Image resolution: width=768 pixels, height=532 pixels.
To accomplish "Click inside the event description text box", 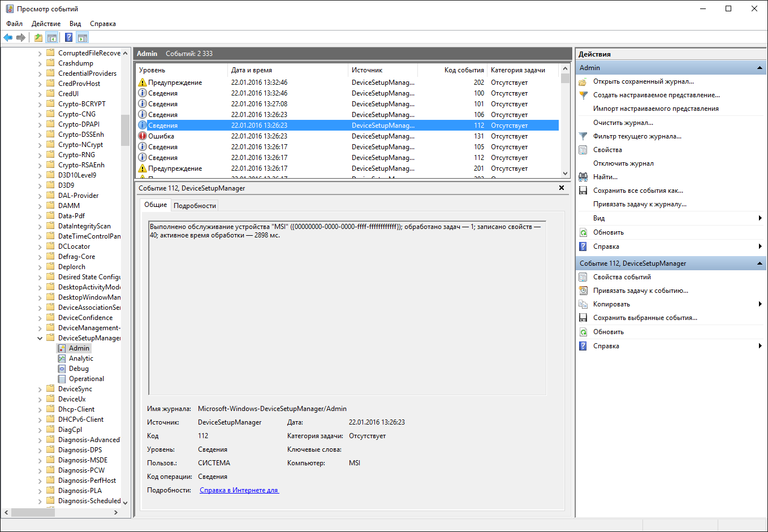I will pyautogui.click(x=347, y=308).
